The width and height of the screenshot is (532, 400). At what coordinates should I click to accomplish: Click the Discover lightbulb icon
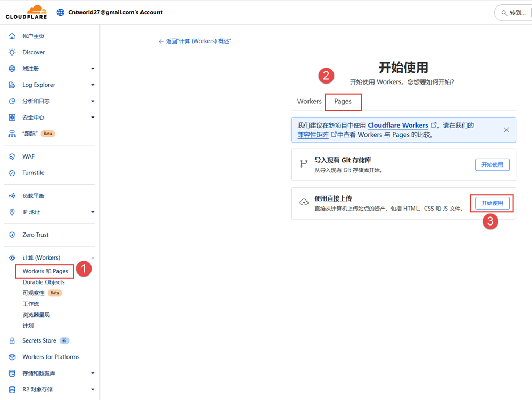[x=12, y=52]
